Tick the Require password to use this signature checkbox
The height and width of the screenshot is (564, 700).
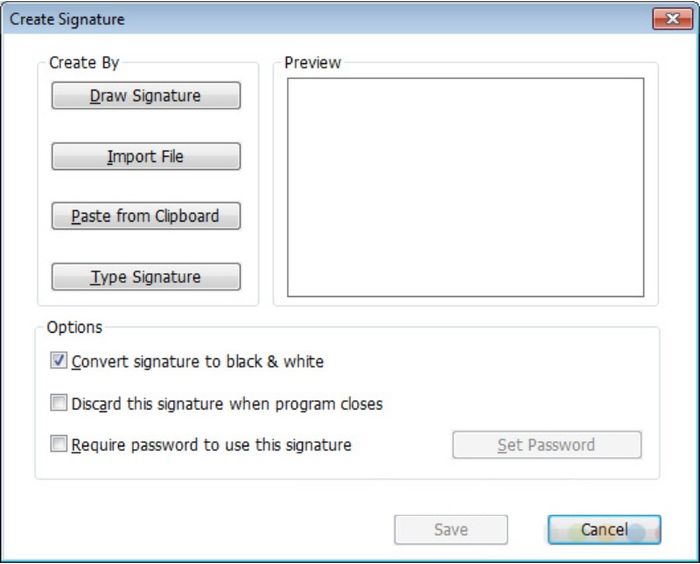pos(58,444)
